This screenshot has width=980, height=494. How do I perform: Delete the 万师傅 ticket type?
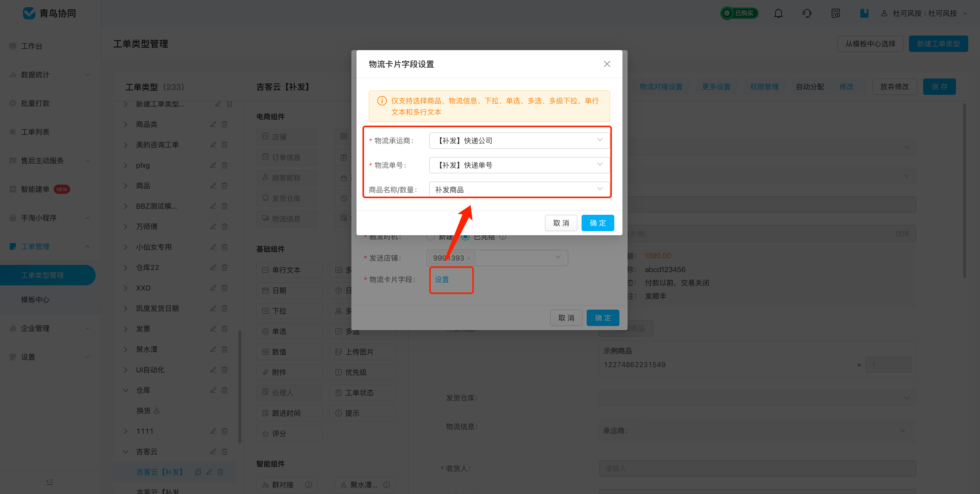225,227
